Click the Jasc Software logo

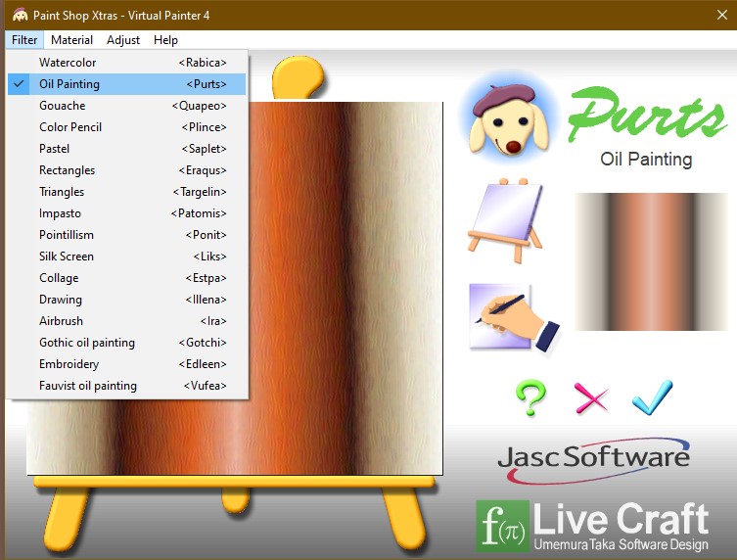click(594, 459)
